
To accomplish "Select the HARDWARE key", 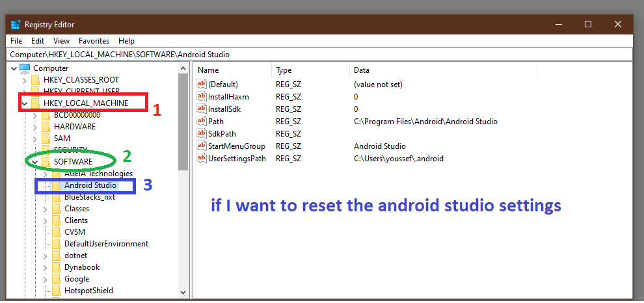I will click(75, 126).
